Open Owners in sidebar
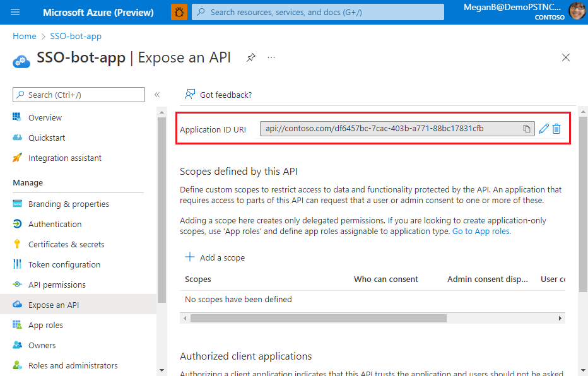The image size is (588, 376). point(42,346)
